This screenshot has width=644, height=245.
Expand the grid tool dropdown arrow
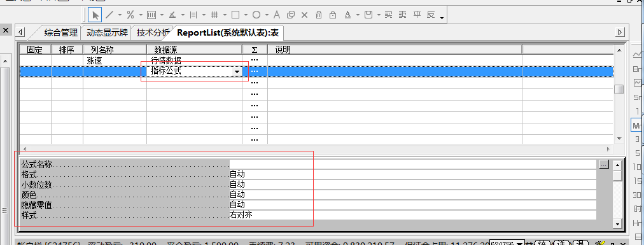point(225,15)
